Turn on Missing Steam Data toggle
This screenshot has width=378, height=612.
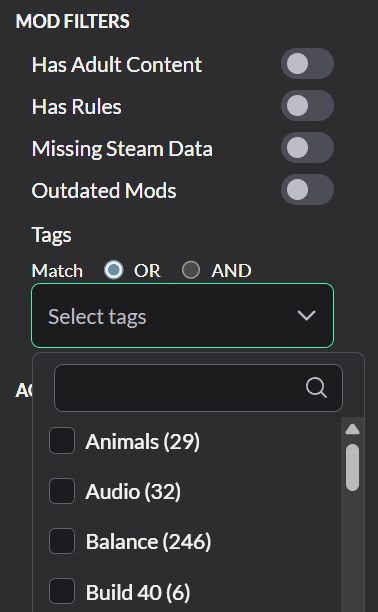pyautogui.click(x=307, y=148)
